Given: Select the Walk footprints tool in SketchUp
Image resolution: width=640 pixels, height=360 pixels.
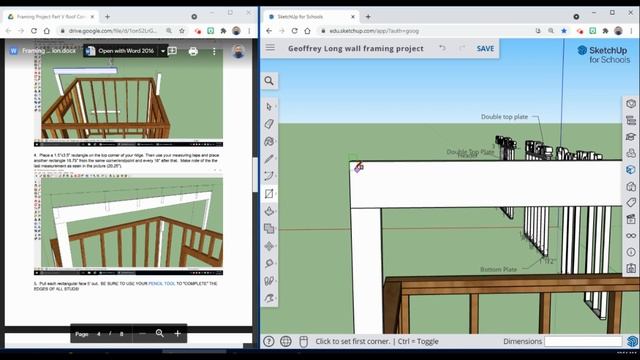Looking at the screenshot, I should (x=269, y=281).
